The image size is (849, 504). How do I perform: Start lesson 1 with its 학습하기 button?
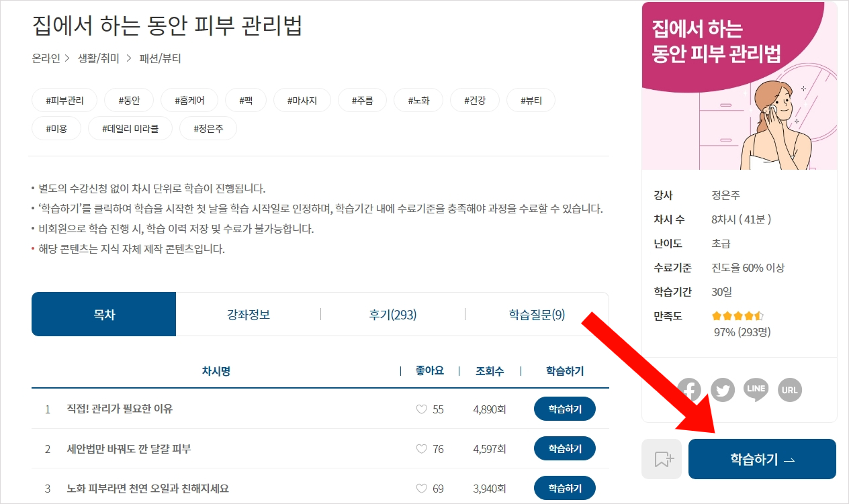click(564, 409)
